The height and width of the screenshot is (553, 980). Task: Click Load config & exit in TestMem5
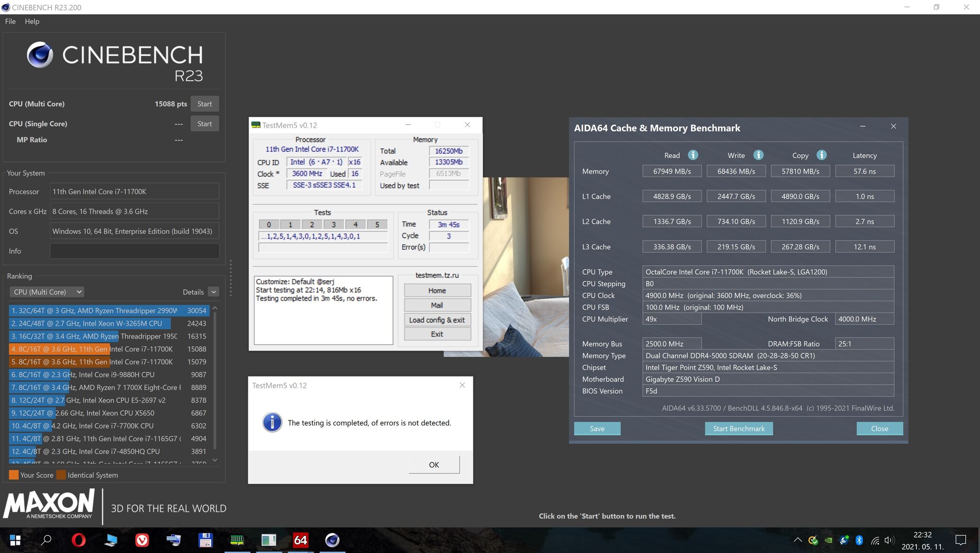point(437,320)
